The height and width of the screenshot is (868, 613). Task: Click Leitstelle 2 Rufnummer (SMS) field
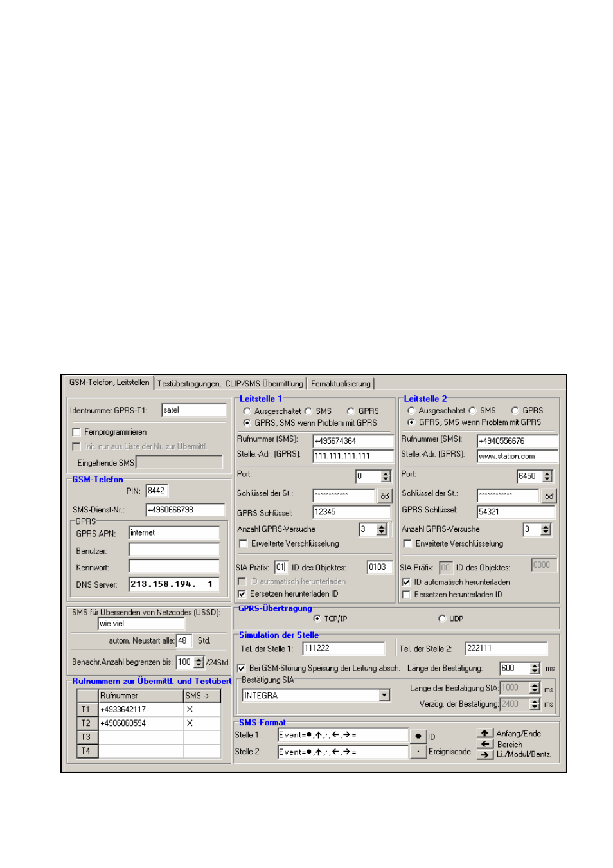click(x=517, y=441)
